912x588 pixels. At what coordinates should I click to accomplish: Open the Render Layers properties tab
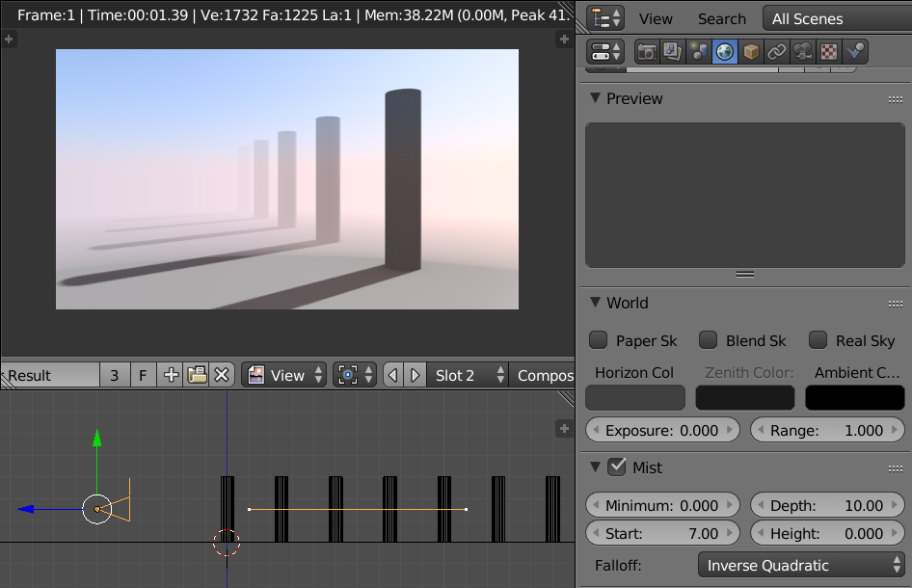tap(669, 51)
